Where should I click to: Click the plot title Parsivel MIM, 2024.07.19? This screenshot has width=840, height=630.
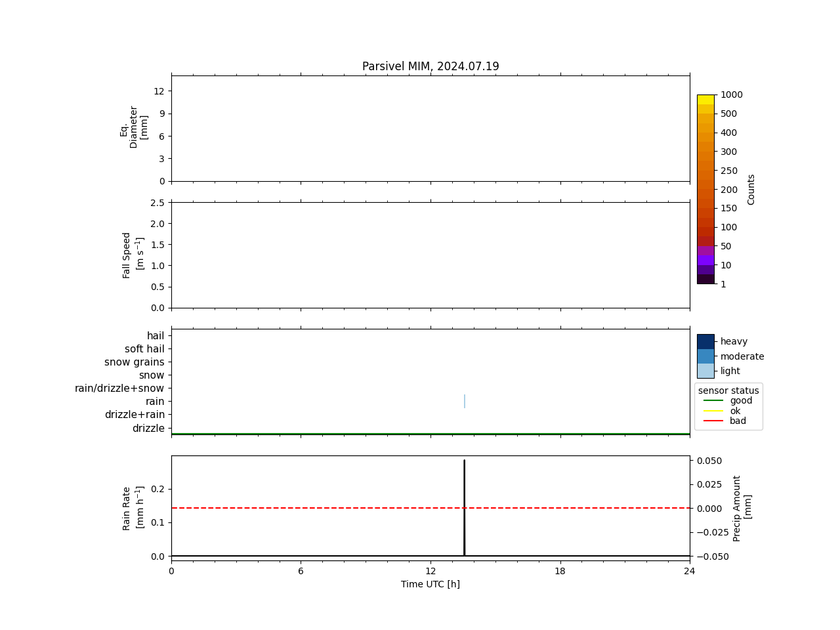point(430,66)
